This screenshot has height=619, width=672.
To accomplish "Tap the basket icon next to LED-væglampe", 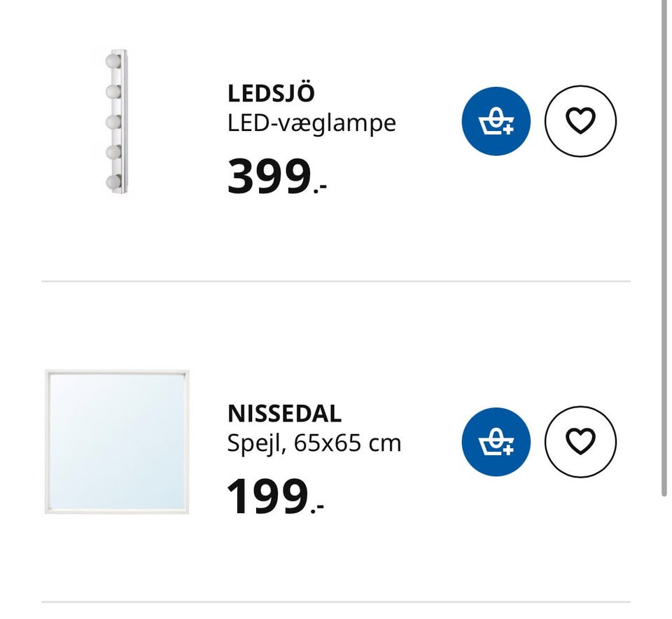I will 496,121.
